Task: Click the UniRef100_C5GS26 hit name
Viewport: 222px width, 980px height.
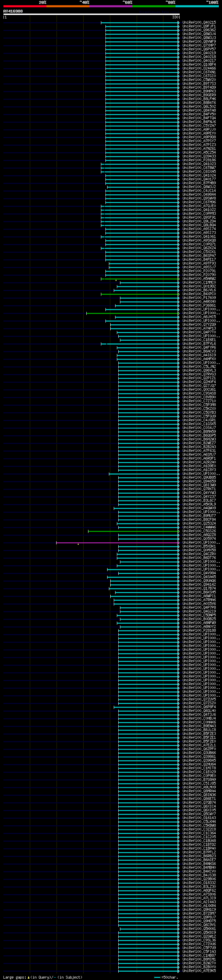Action: pos(199,531)
